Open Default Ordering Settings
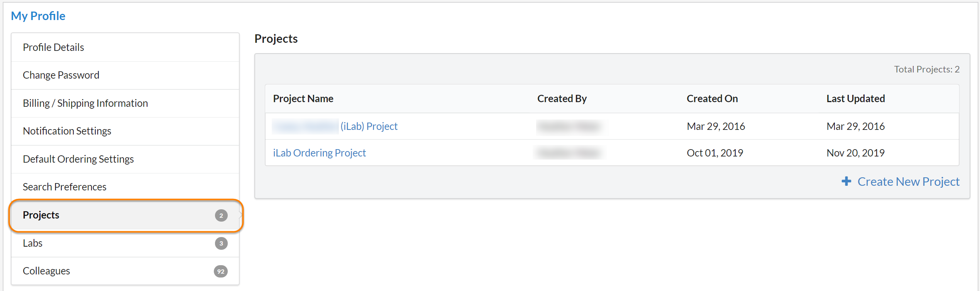The width and height of the screenshot is (980, 291). (x=78, y=159)
